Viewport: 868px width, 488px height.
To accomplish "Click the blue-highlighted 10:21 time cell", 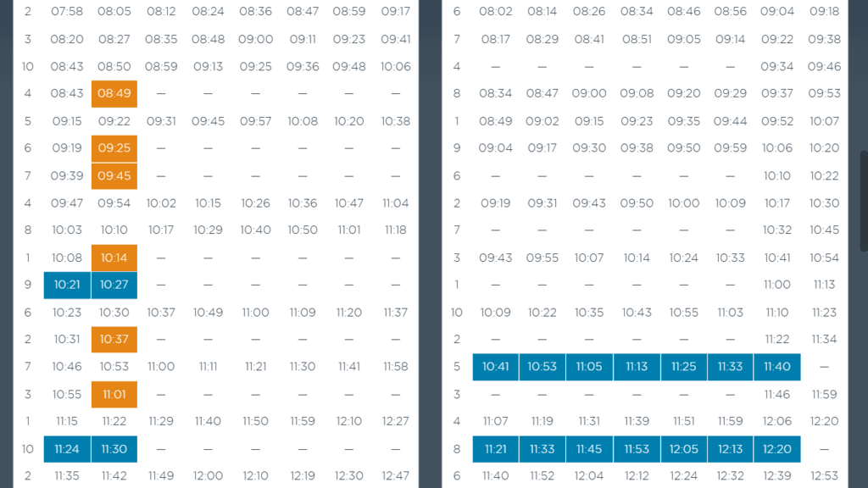I will [x=67, y=285].
